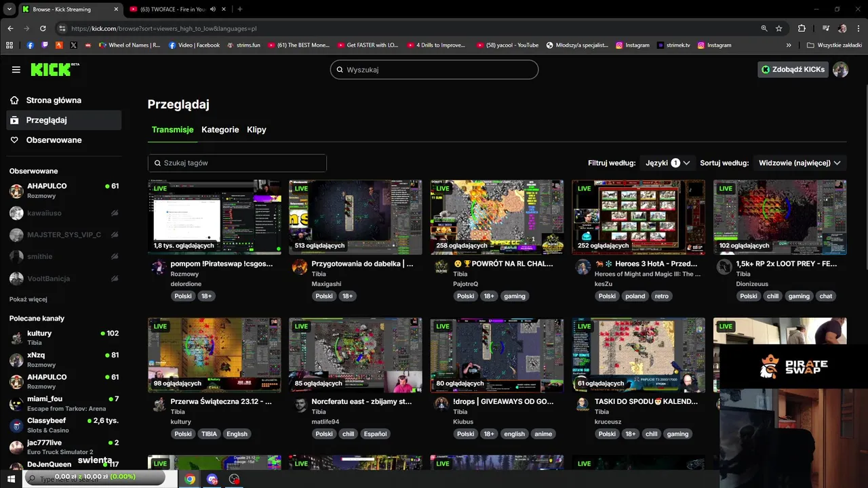Open the Classybeef recommended channel

[64, 425]
